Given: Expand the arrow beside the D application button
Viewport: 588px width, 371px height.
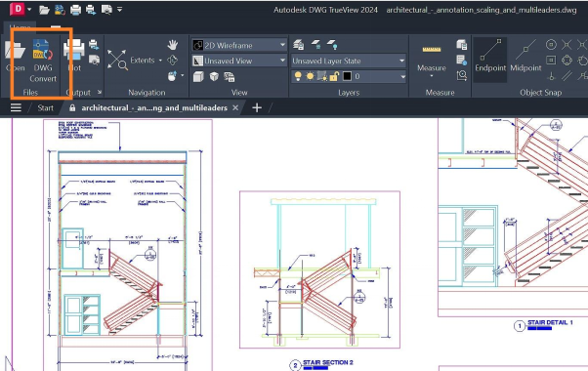Looking at the screenshot, I should click(x=29, y=9).
